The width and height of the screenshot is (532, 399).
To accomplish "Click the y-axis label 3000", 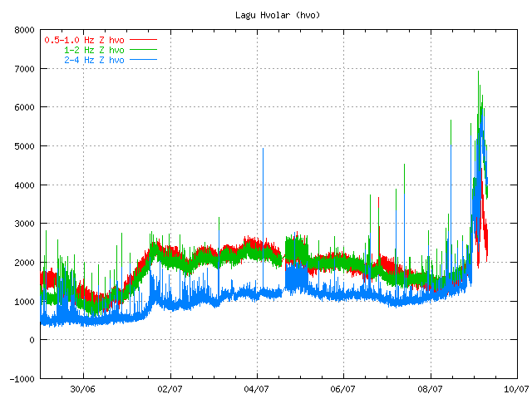I will (x=24, y=224).
